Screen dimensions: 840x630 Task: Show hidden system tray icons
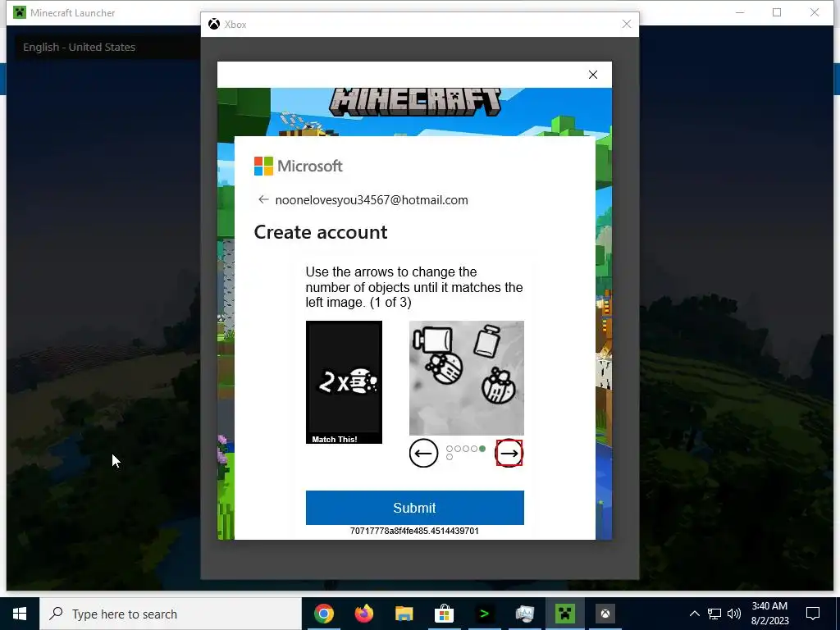click(694, 614)
